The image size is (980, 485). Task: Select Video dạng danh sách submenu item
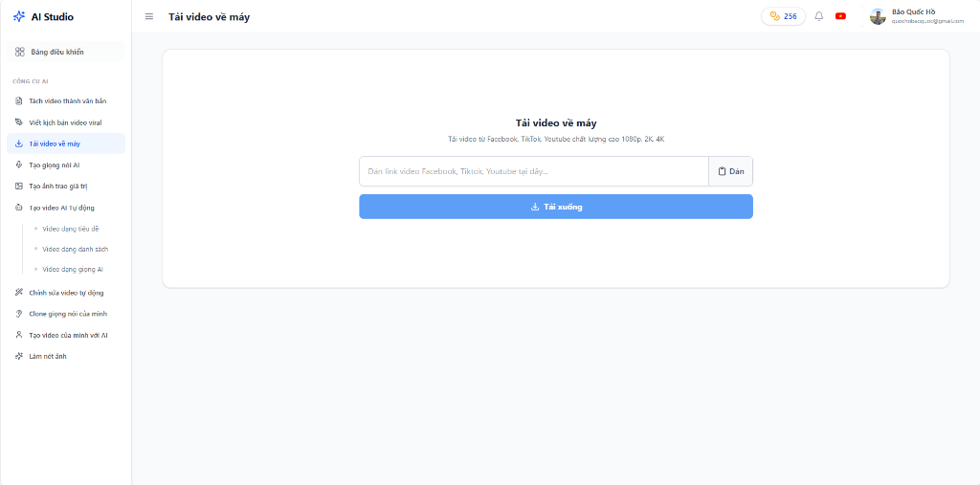point(75,249)
